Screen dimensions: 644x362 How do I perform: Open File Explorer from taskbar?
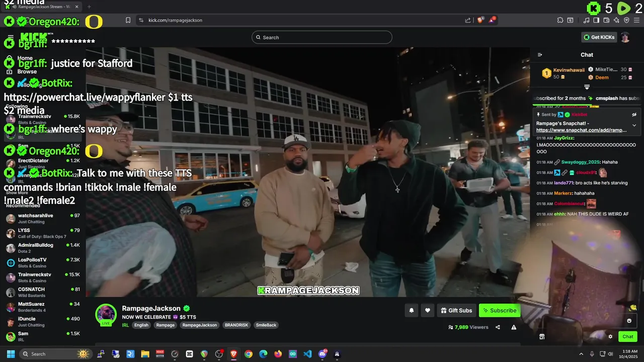[145, 354]
